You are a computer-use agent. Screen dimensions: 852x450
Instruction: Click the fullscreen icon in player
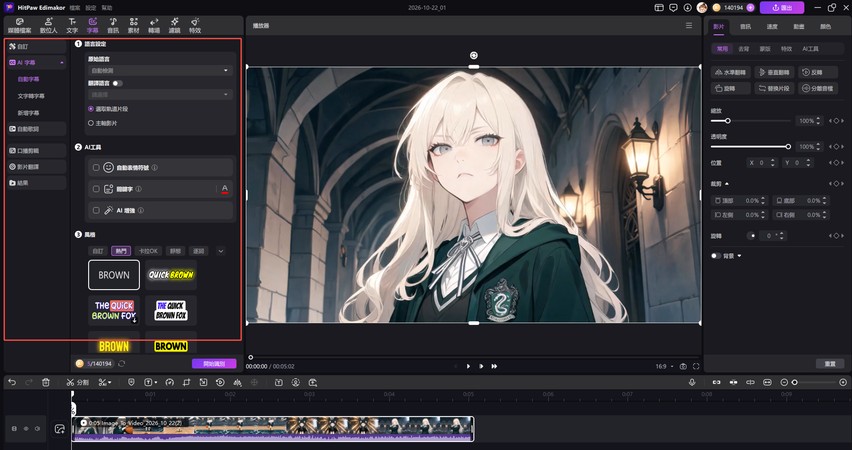[696, 366]
